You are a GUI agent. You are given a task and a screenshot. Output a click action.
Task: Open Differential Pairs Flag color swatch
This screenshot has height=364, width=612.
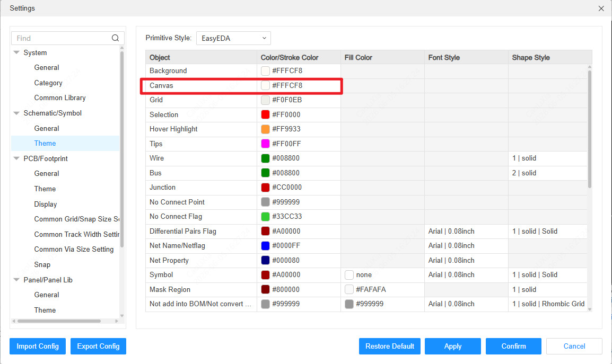click(265, 231)
